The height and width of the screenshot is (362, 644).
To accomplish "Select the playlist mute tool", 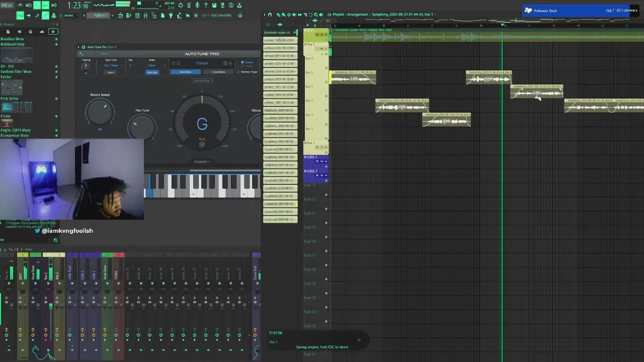I will (294, 15).
